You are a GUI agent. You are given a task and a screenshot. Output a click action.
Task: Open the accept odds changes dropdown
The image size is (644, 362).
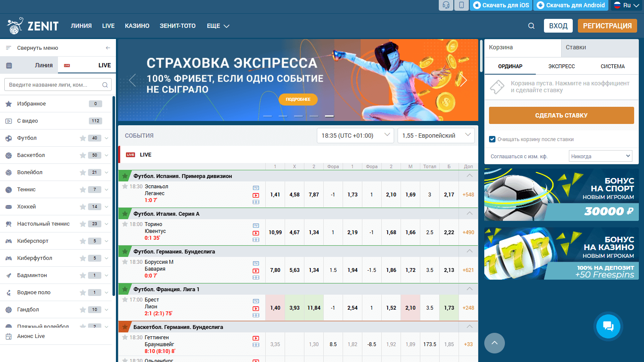point(601,156)
